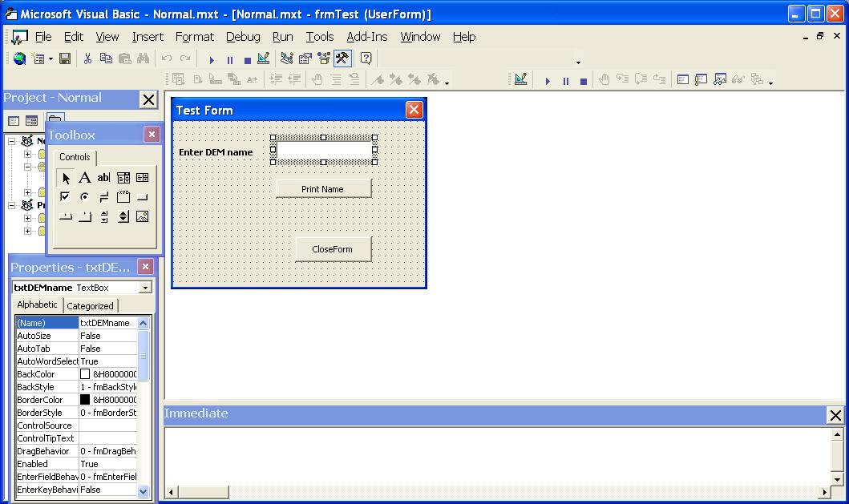Click the Copy icon in the Standard toolbar
Screen dimensions: 849x504
106,58
